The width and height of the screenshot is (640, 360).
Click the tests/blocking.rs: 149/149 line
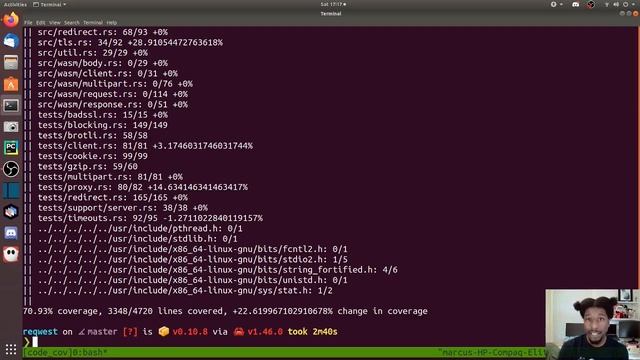coord(102,125)
